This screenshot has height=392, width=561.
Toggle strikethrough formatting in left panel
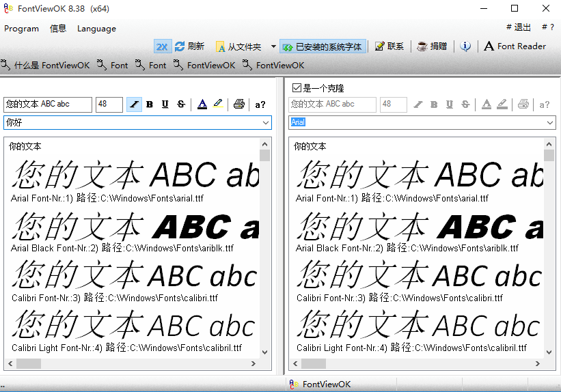coord(181,104)
